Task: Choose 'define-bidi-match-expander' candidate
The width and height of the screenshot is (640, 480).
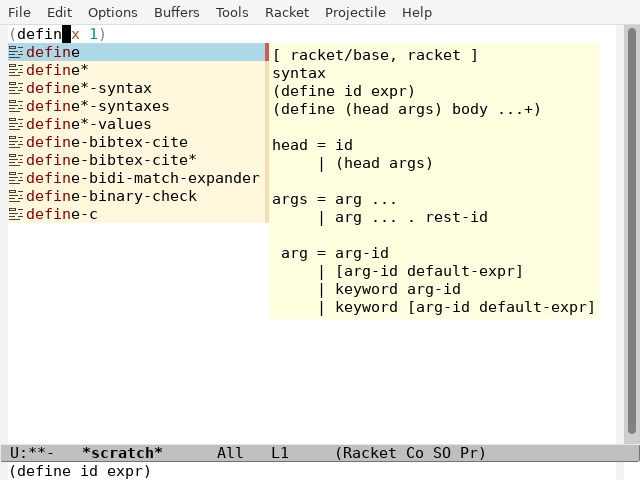Action: 136,178
